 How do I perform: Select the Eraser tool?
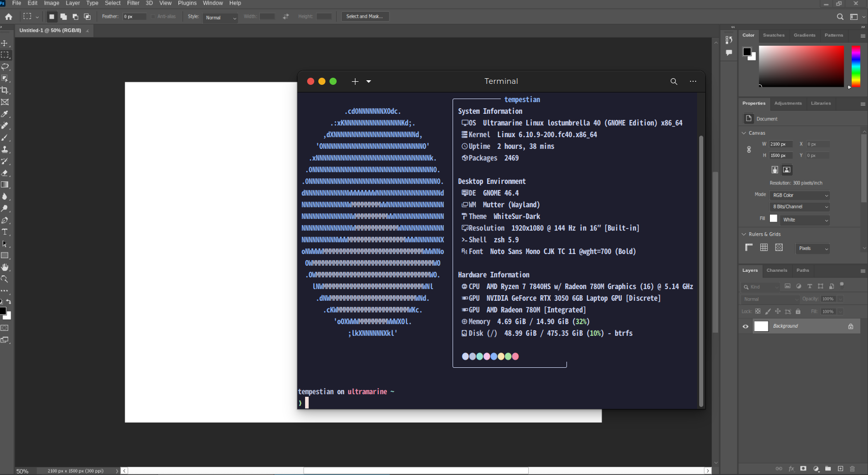click(x=5, y=173)
